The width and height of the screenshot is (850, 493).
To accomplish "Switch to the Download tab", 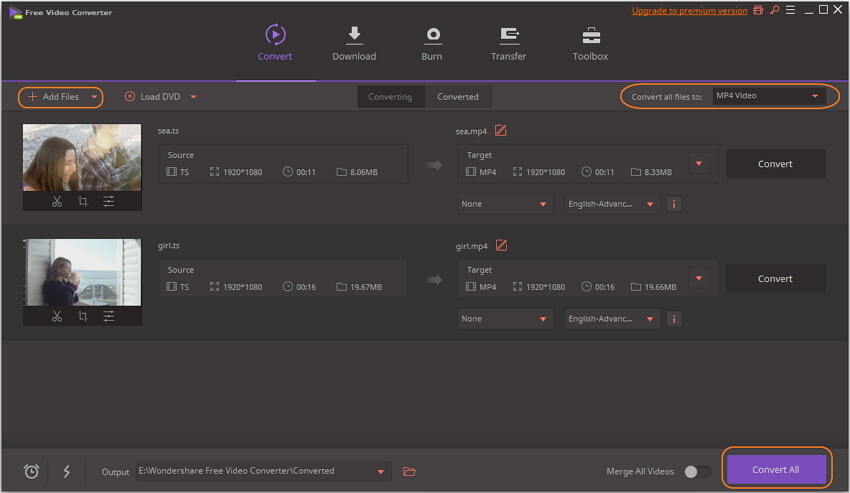I will pos(354,44).
